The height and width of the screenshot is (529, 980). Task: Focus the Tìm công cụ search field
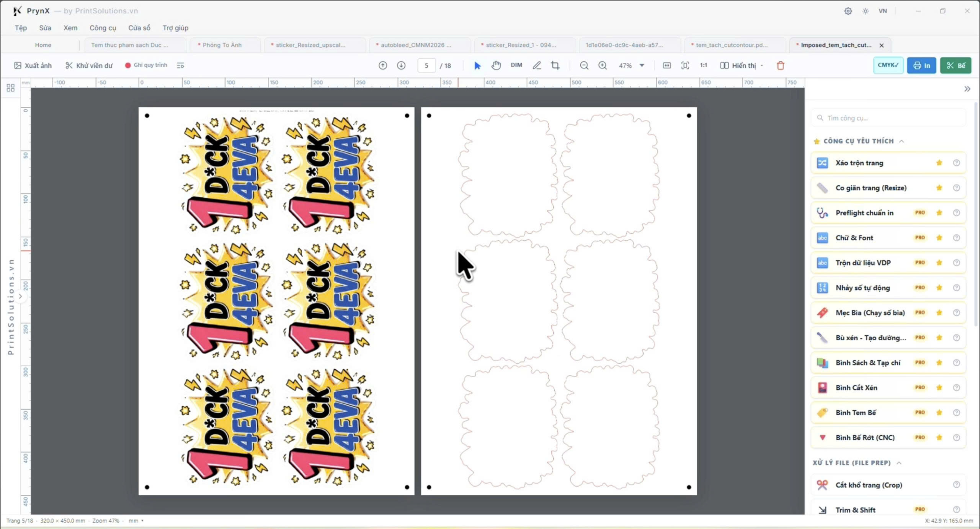click(x=888, y=118)
